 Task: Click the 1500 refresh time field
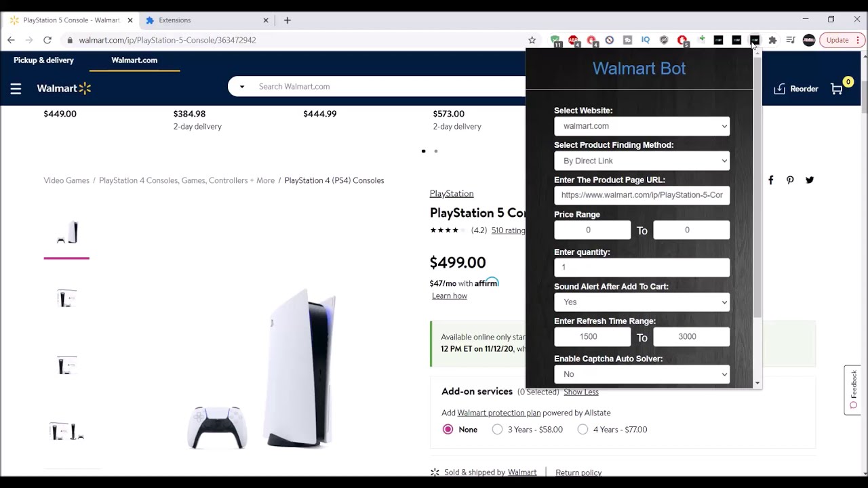coord(592,337)
